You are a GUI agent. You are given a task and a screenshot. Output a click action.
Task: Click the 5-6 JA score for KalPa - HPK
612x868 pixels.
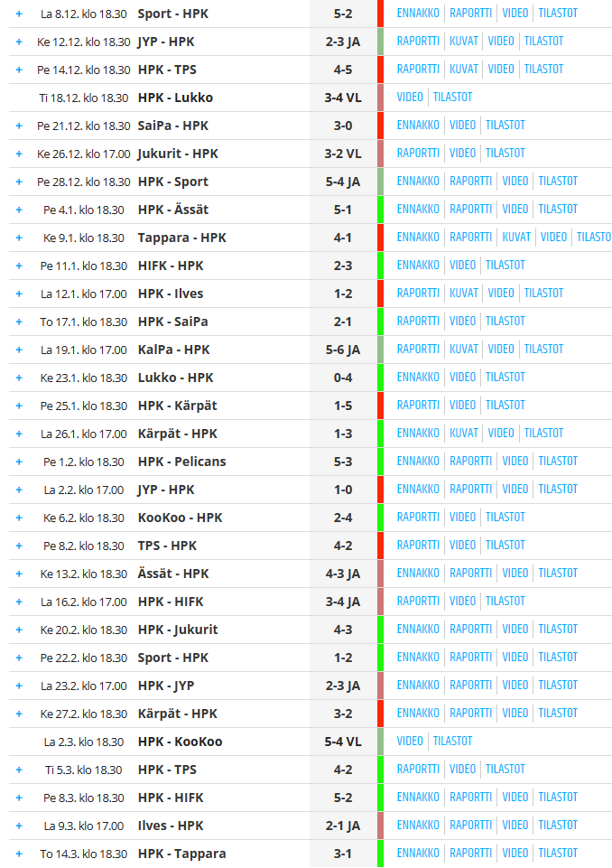(343, 350)
